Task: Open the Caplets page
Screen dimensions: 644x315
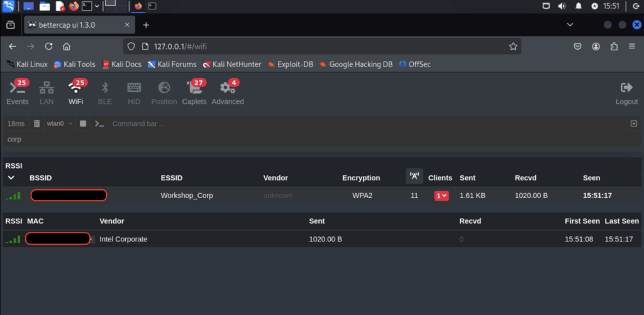Action: (194, 92)
